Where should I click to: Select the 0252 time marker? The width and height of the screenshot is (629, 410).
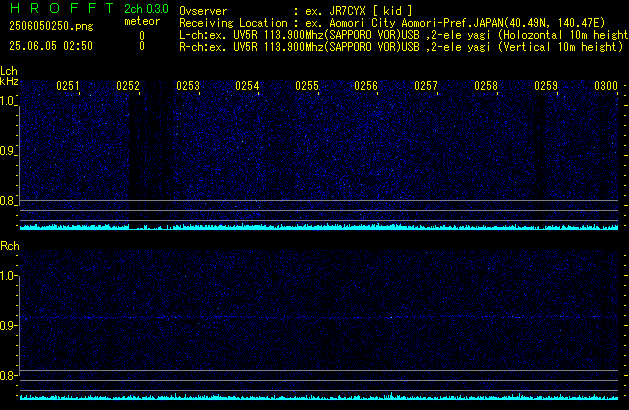tap(128, 86)
